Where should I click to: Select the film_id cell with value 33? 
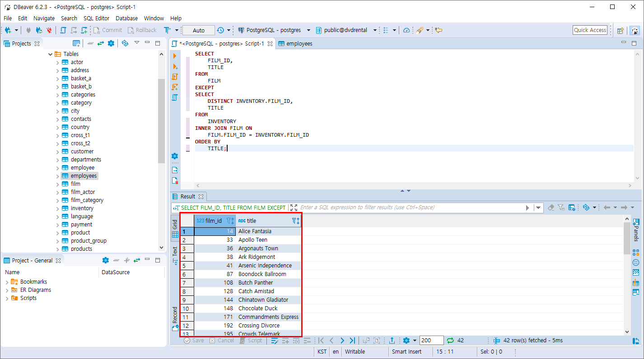coord(215,240)
